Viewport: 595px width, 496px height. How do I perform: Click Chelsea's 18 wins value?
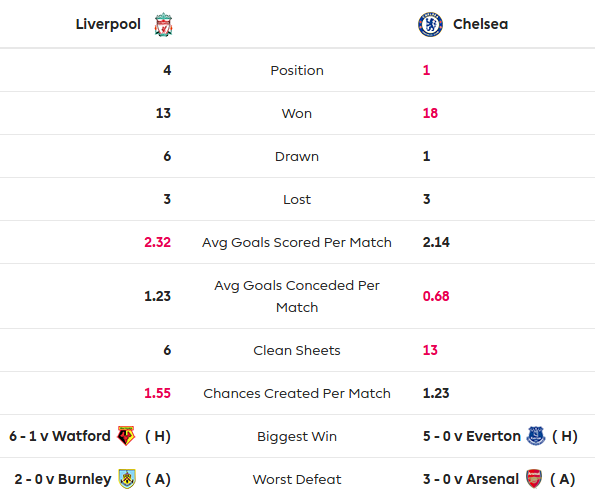click(430, 113)
